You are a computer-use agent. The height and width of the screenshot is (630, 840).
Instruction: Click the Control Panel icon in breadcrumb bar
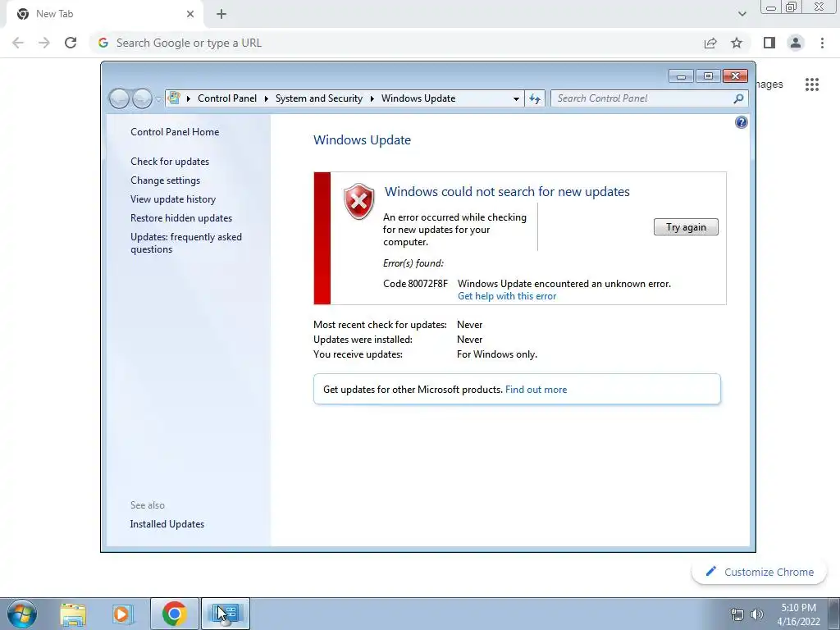click(x=174, y=98)
